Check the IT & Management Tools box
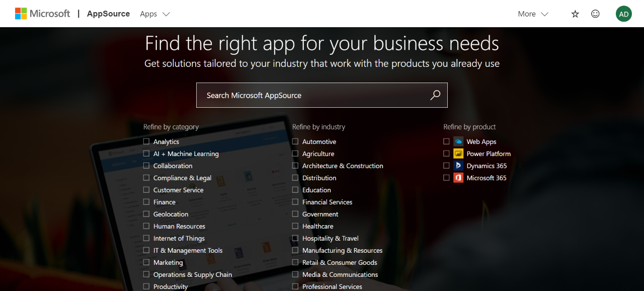 (146, 250)
